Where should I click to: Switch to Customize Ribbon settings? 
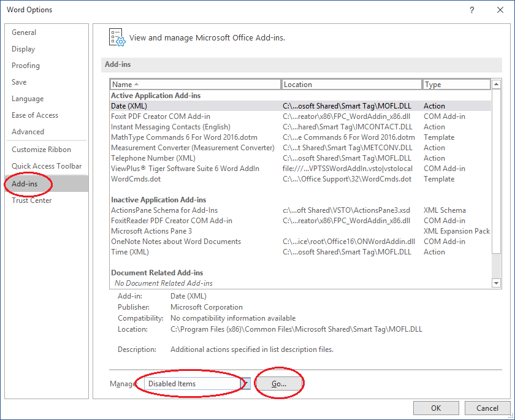click(41, 150)
